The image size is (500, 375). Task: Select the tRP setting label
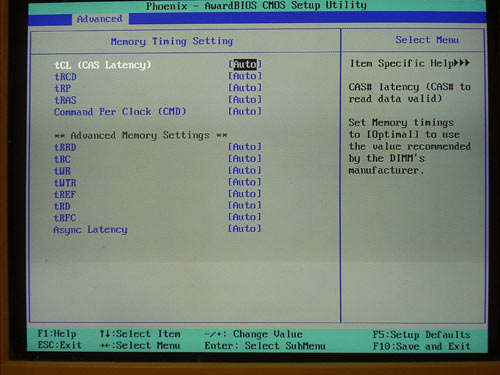pyautogui.click(x=62, y=88)
